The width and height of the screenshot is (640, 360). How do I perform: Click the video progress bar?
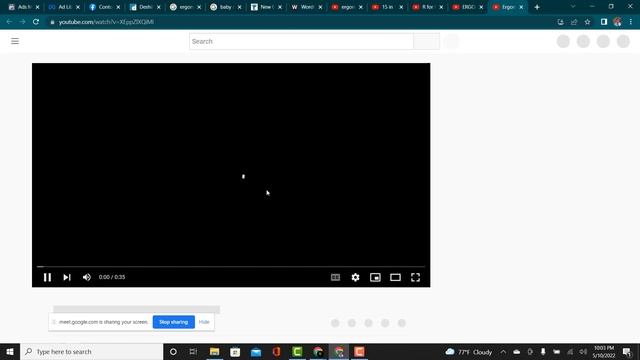point(231,266)
